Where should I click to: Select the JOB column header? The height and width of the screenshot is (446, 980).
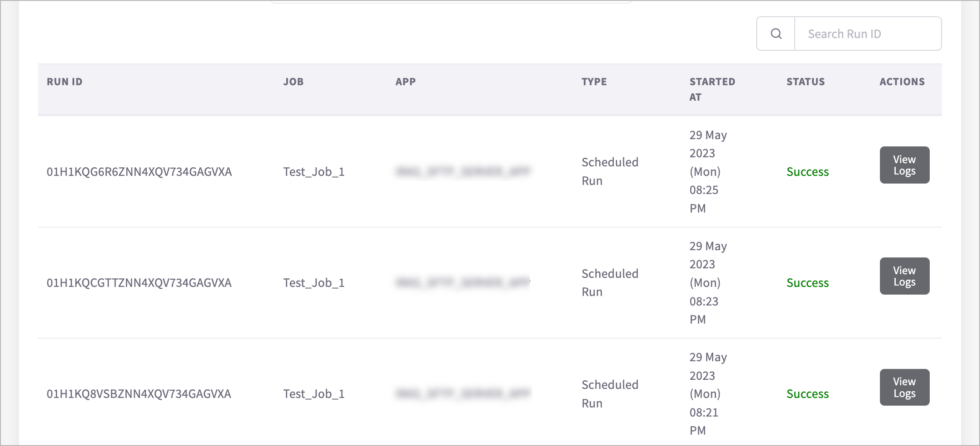[293, 82]
